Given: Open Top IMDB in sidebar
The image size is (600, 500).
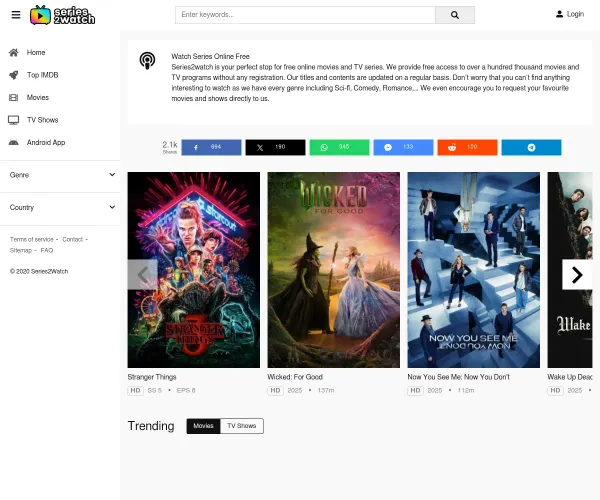Looking at the screenshot, I should point(45,75).
